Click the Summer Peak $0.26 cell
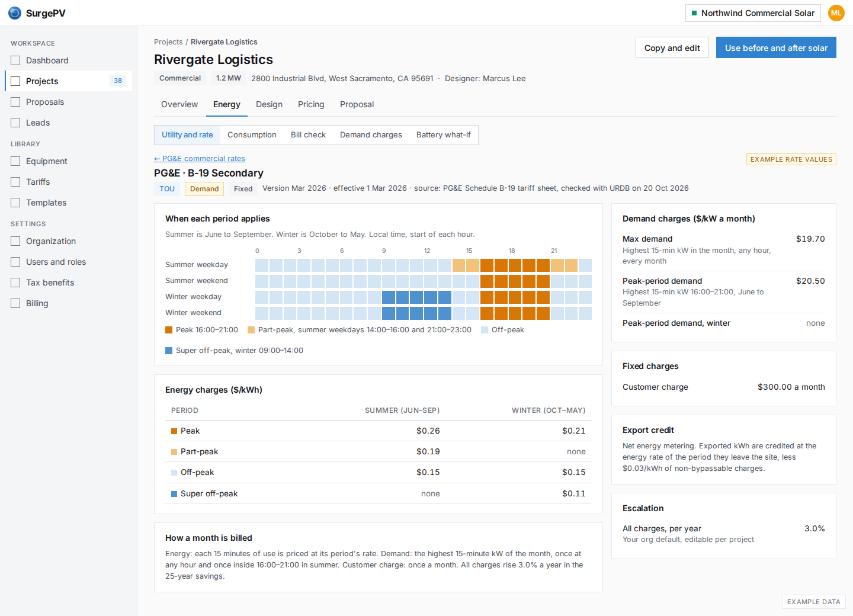 [x=428, y=431]
